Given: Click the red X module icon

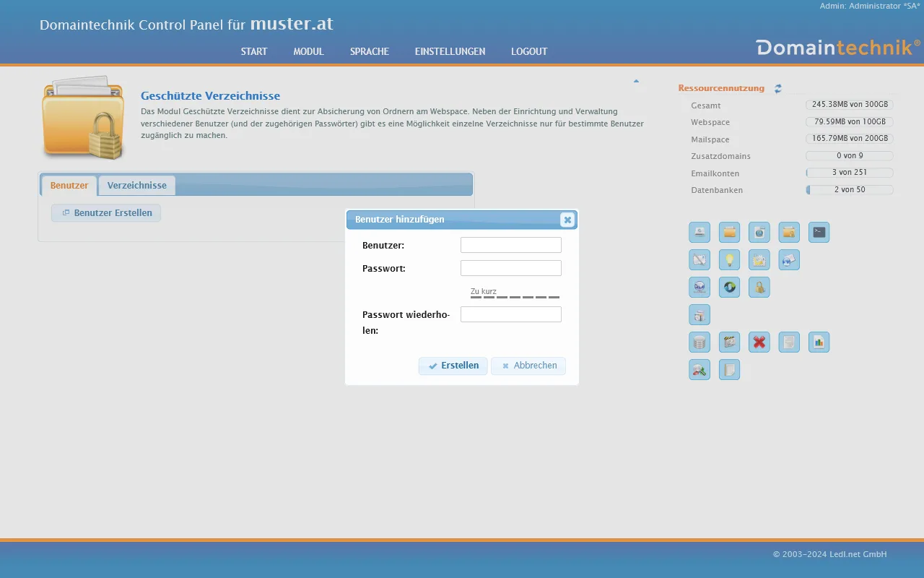Looking at the screenshot, I should click(x=759, y=342).
